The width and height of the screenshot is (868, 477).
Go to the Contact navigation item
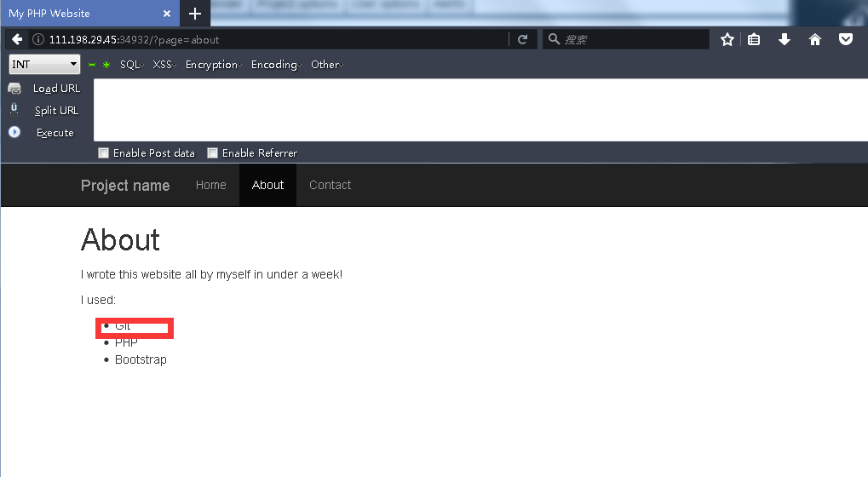(330, 185)
